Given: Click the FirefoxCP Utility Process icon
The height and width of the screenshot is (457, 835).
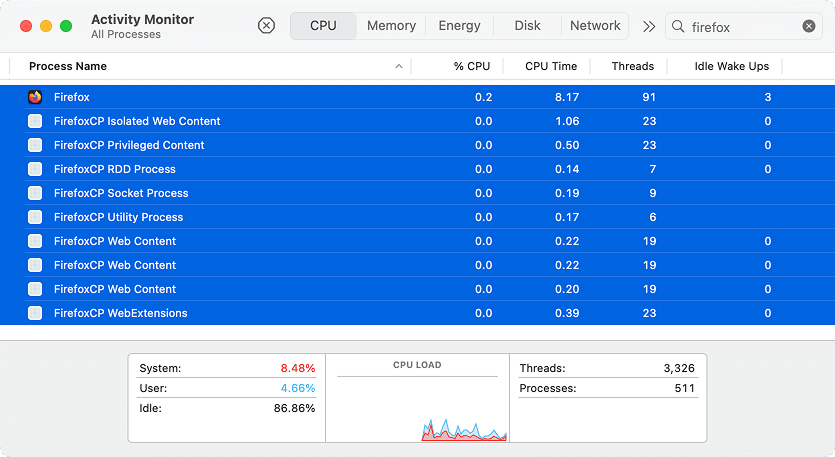Looking at the screenshot, I should click(35, 217).
